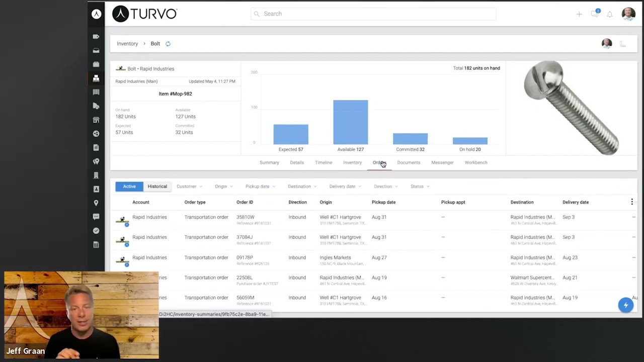Click the Available 127 chart bar
Image resolution: width=644 pixels, height=362 pixels.
pyautogui.click(x=351, y=122)
